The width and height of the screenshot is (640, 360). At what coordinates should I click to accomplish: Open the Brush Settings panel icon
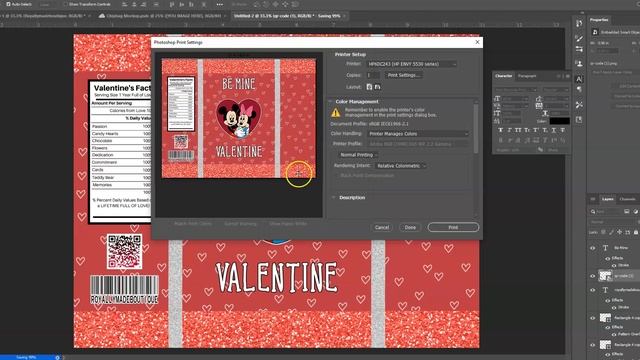coord(579,49)
